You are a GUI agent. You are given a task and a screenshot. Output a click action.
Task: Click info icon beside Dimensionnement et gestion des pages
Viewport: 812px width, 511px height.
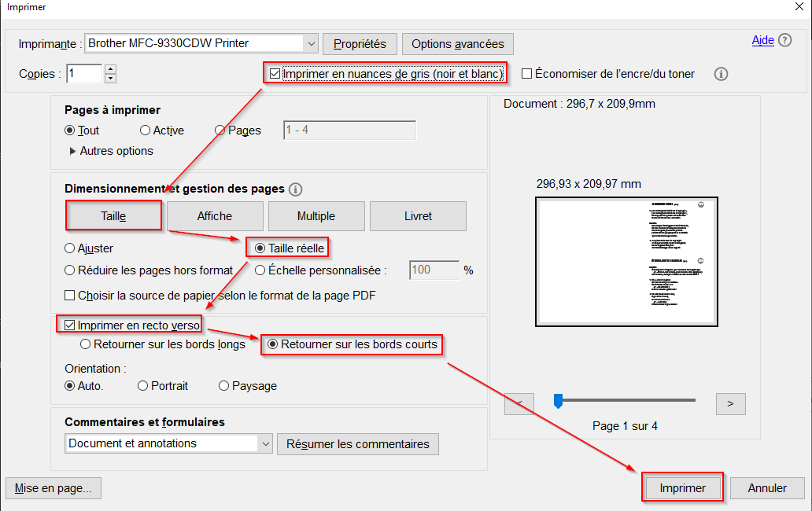[x=295, y=189]
